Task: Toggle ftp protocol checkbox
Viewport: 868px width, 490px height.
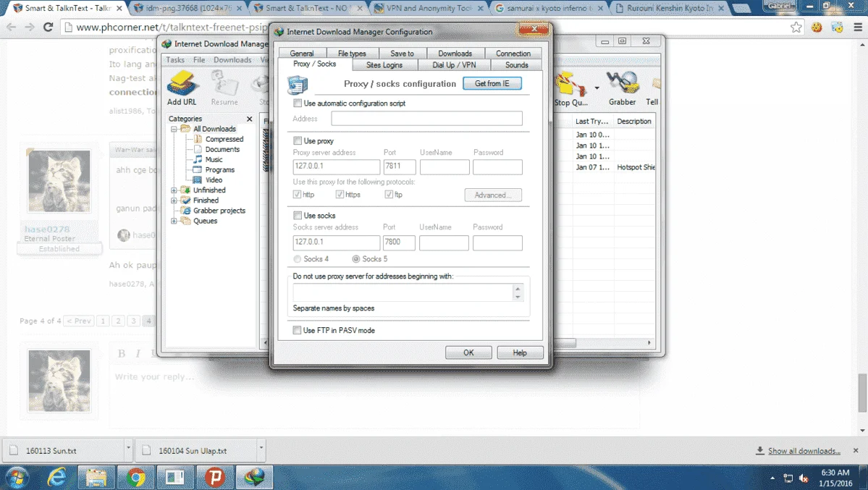Action: (x=389, y=195)
